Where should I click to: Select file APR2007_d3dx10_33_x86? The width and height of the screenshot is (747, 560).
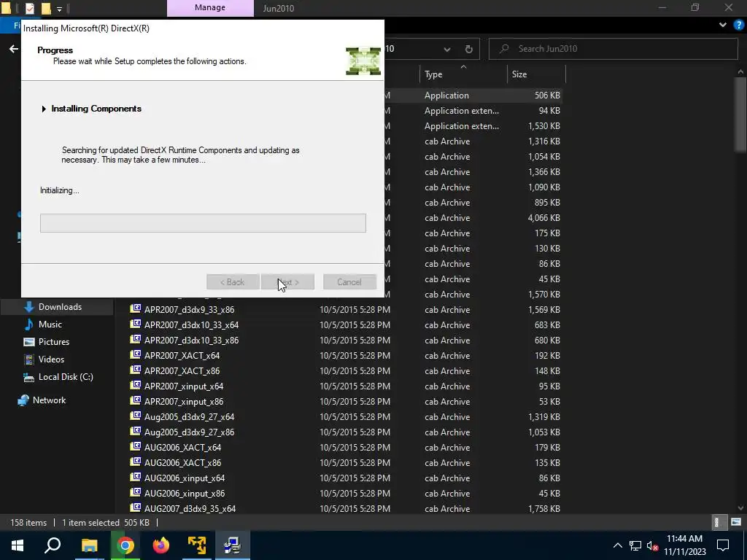click(x=192, y=341)
